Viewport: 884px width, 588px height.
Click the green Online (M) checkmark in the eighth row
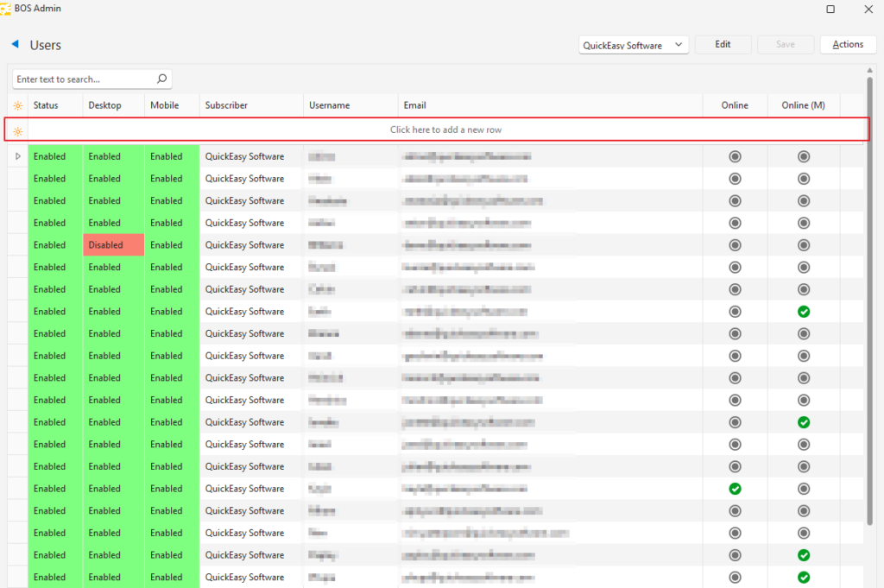pyautogui.click(x=804, y=312)
